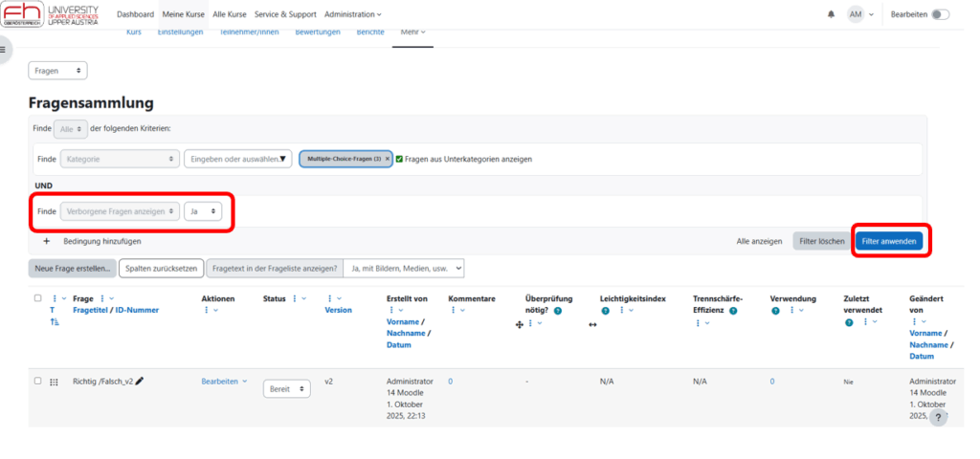Open the notifications bell

click(x=831, y=14)
